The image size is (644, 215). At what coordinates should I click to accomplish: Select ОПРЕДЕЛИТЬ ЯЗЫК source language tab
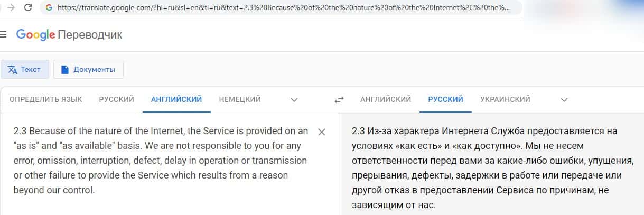[x=46, y=99]
